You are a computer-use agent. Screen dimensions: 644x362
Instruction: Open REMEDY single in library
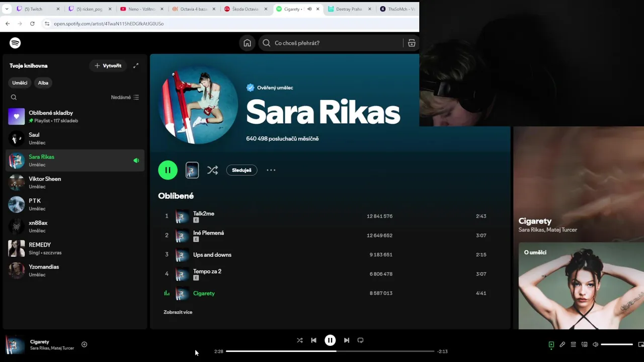(x=75, y=248)
